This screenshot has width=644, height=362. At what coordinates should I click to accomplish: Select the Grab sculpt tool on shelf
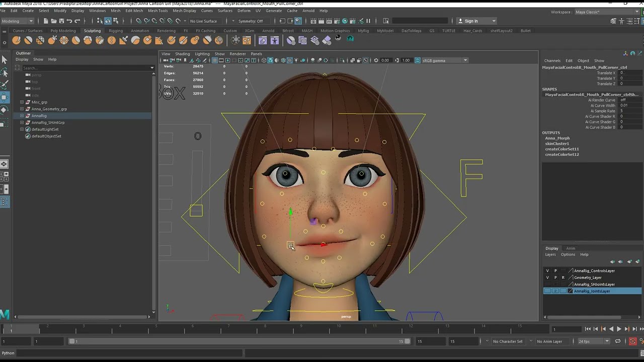pyautogui.click(x=52, y=40)
